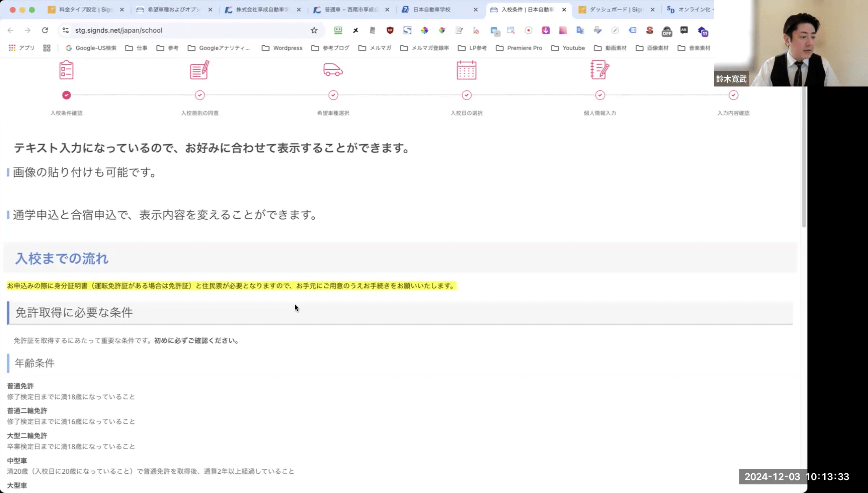Go back to the previous page
The image size is (868, 493).
click(x=11, y=30)
